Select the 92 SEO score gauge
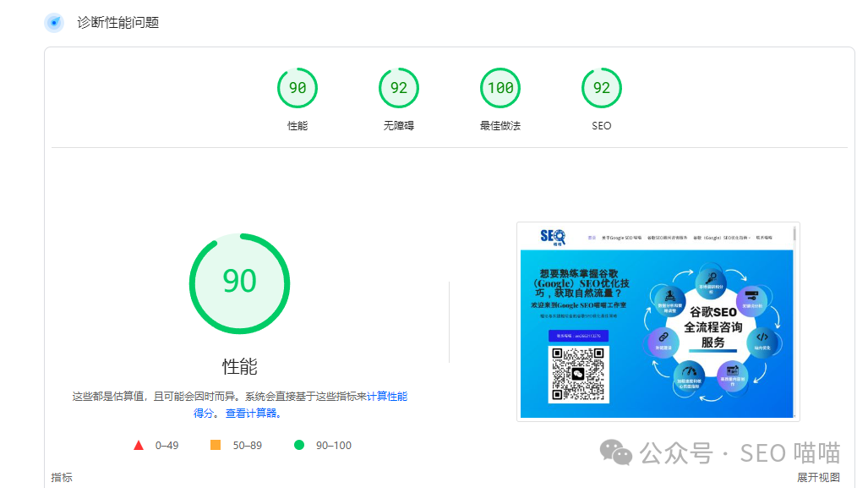This screenshot has width=868, height=488. 601,87
